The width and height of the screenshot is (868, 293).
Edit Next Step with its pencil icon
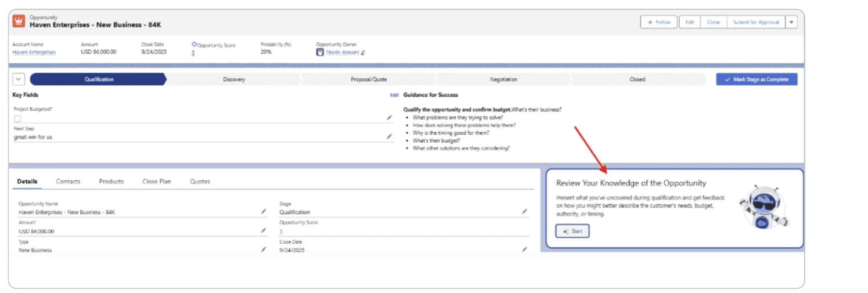390,137
